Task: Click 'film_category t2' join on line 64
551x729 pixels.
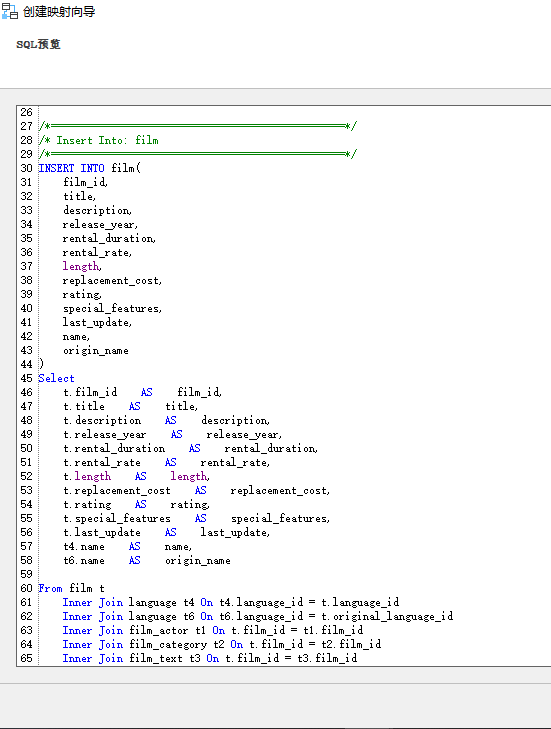Action: click(x=177, y=644)
